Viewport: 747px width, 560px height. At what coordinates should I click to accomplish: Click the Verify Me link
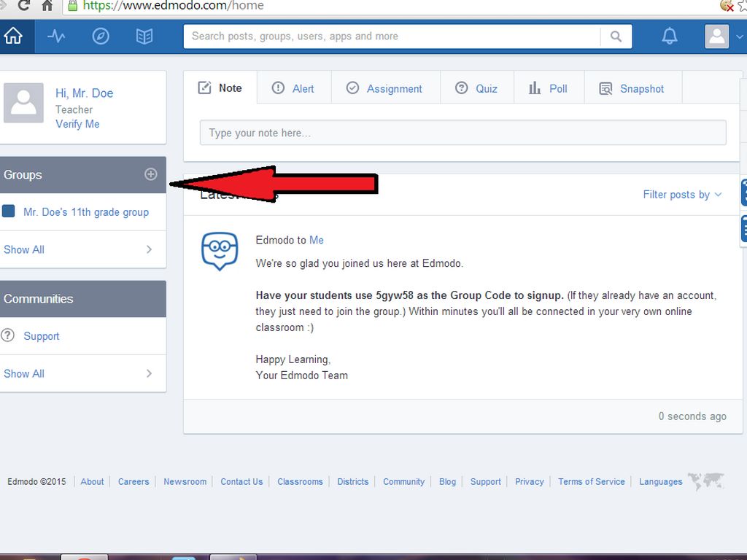[77, 124]
